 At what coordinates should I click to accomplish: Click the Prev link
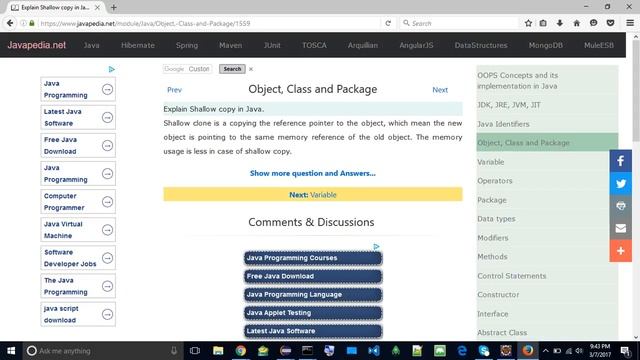click(x=174, y=90)
